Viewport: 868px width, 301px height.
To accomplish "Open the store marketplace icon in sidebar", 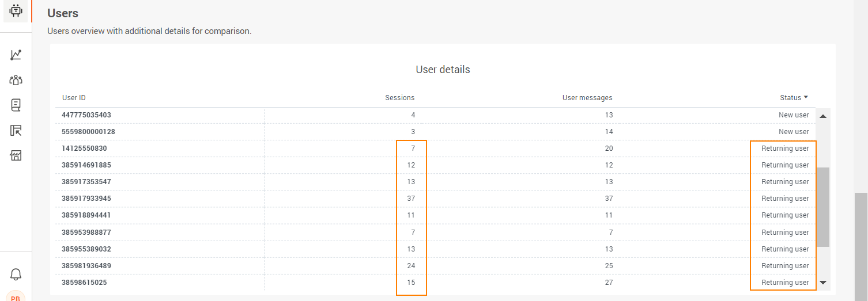I will 16,155.
